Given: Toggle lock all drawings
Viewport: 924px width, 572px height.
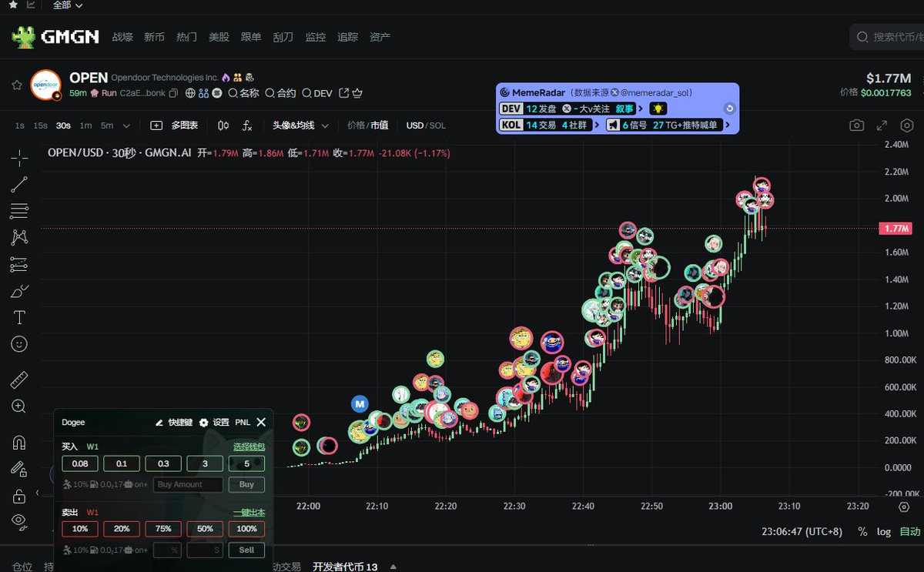Looking at the screenshot, I should tap(19, 495).
